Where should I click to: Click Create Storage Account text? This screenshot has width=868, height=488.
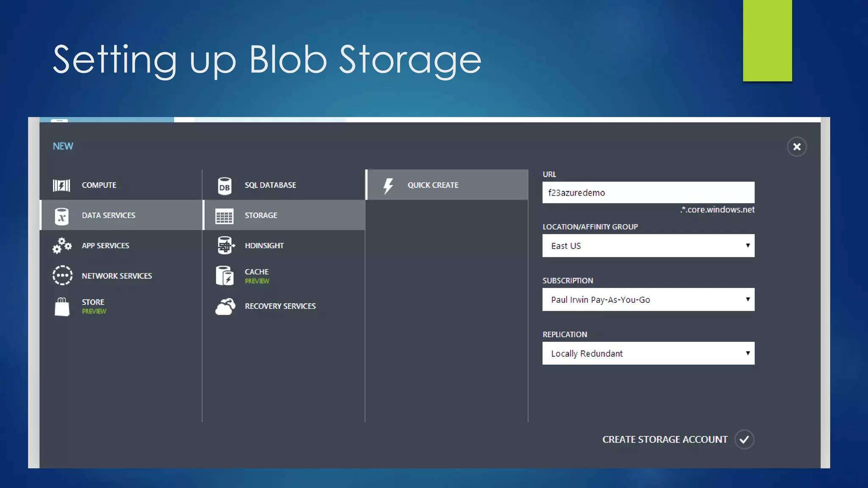click(665, 440)
